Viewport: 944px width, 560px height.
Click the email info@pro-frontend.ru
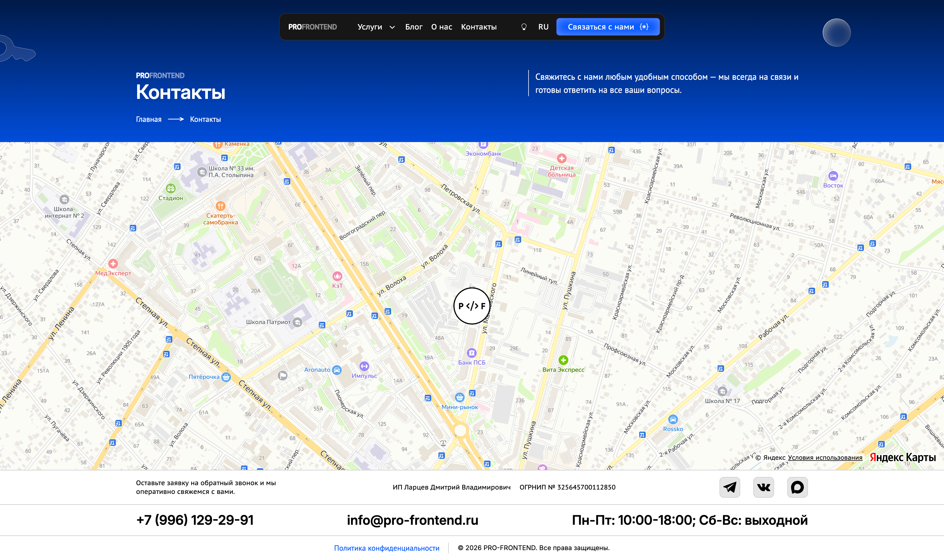[x=412, y=520]
